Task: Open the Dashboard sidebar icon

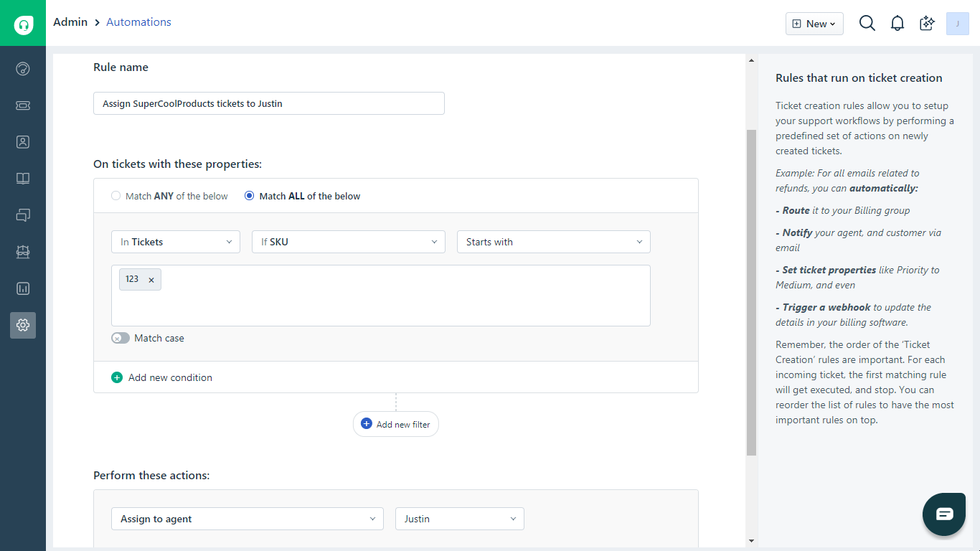Action: coord(23,69)
